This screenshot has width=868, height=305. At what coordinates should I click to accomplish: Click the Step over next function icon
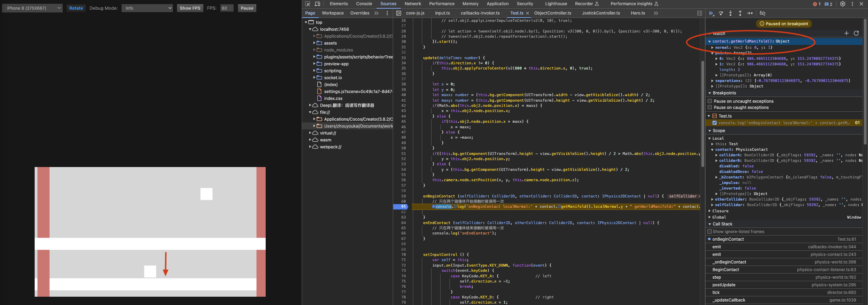click(721, 13)
